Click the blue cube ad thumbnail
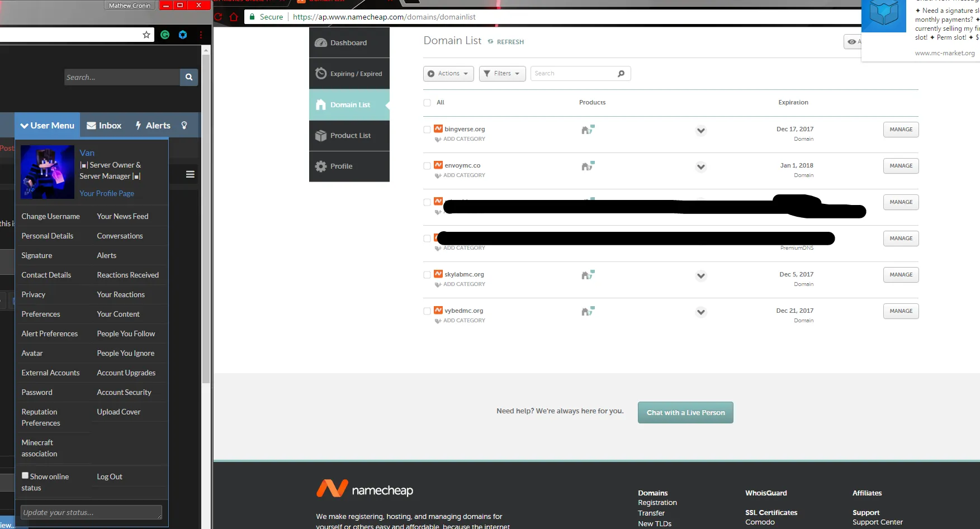 coord(884,16)
